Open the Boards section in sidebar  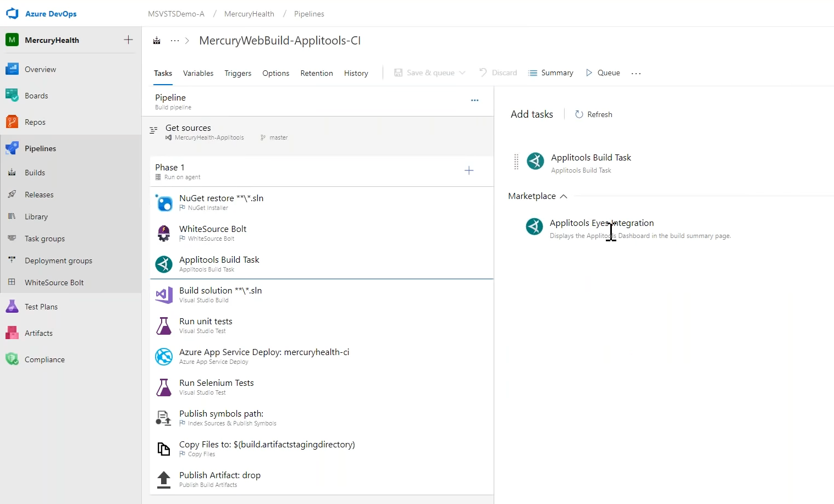36,96
